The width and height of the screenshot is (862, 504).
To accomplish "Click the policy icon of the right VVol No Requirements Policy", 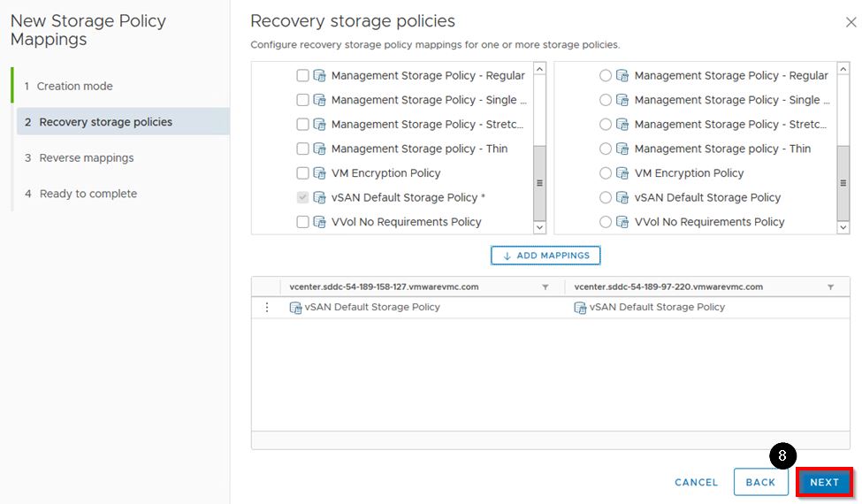I will tap(622, 222).
